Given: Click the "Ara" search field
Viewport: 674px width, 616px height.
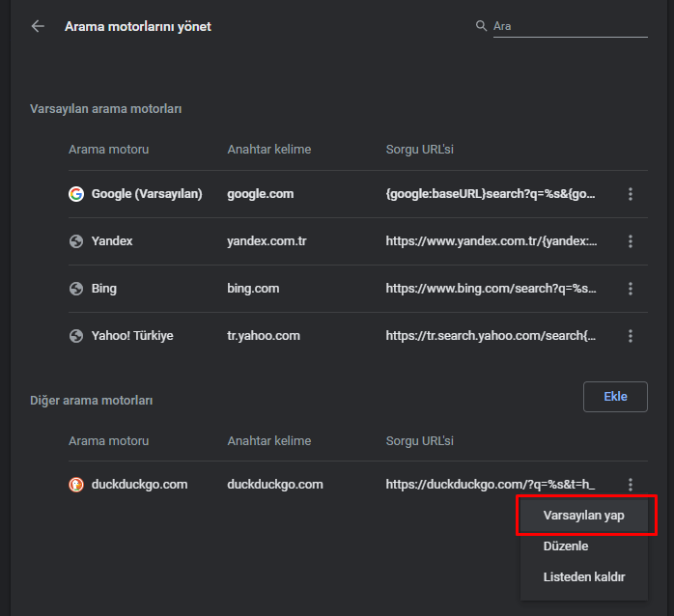Looking at the screenshot, I should coord(568,26).
